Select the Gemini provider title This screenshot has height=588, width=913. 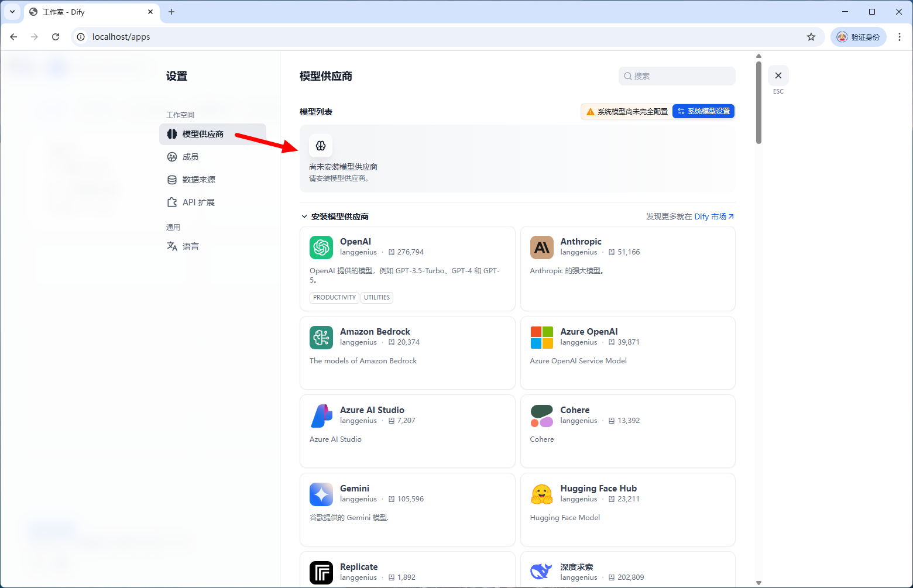(x=355, y=489)
